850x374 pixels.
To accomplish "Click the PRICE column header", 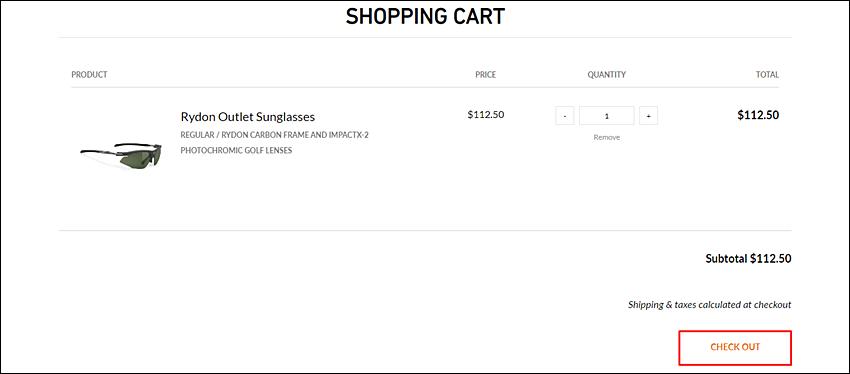I will [x=486, y=75].
